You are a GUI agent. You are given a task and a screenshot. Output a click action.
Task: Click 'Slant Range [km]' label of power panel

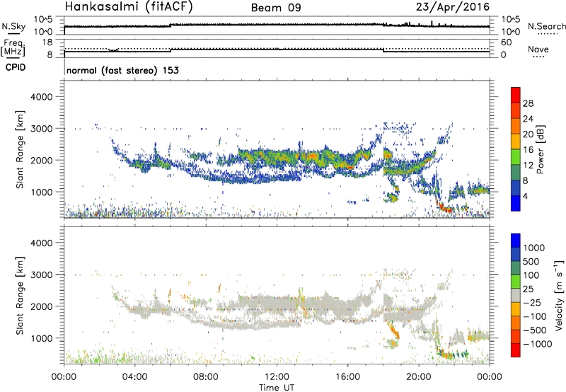click(20, 149)
